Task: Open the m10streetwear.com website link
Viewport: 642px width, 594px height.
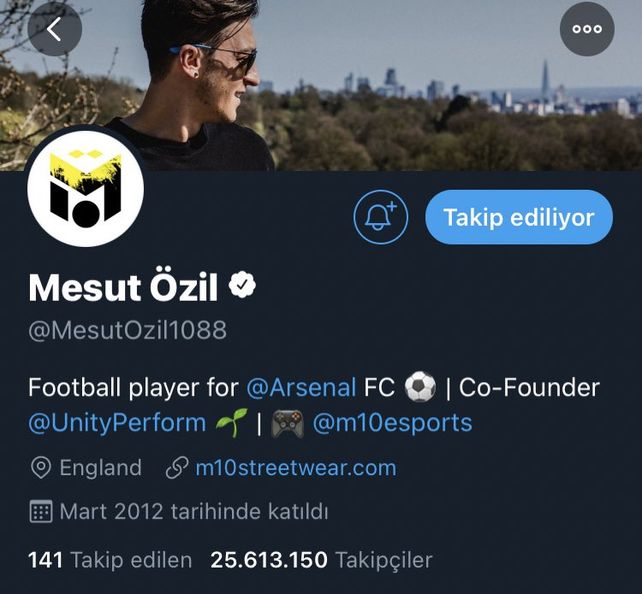Action: (x=295, y=467)
